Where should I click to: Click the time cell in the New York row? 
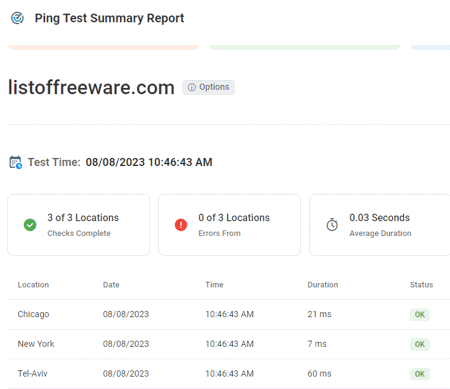pyautogui.click(x=230, y=344)
